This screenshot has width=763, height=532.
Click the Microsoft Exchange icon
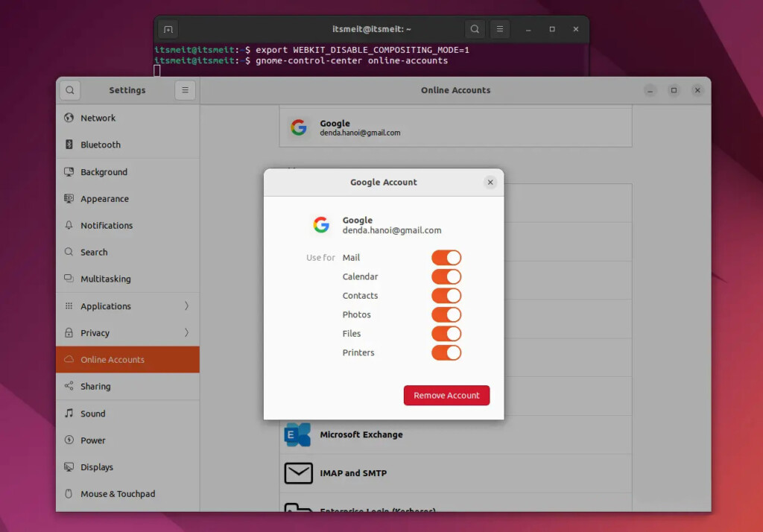(x=297, y=434)
